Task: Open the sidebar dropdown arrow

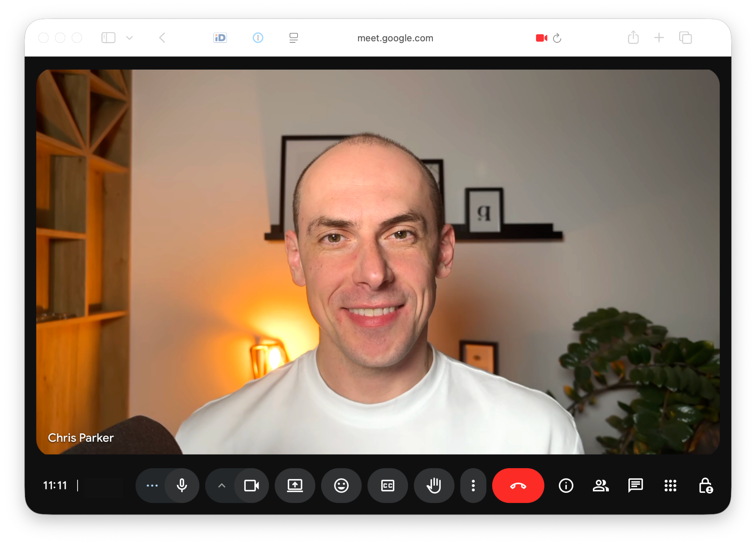Action: [129, 38]
